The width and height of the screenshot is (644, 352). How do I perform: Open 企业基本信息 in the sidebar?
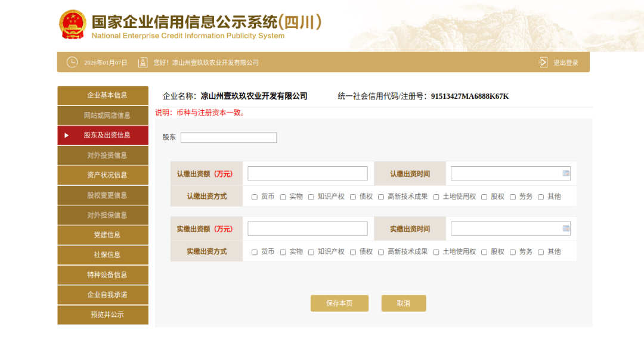click(103, 95)
